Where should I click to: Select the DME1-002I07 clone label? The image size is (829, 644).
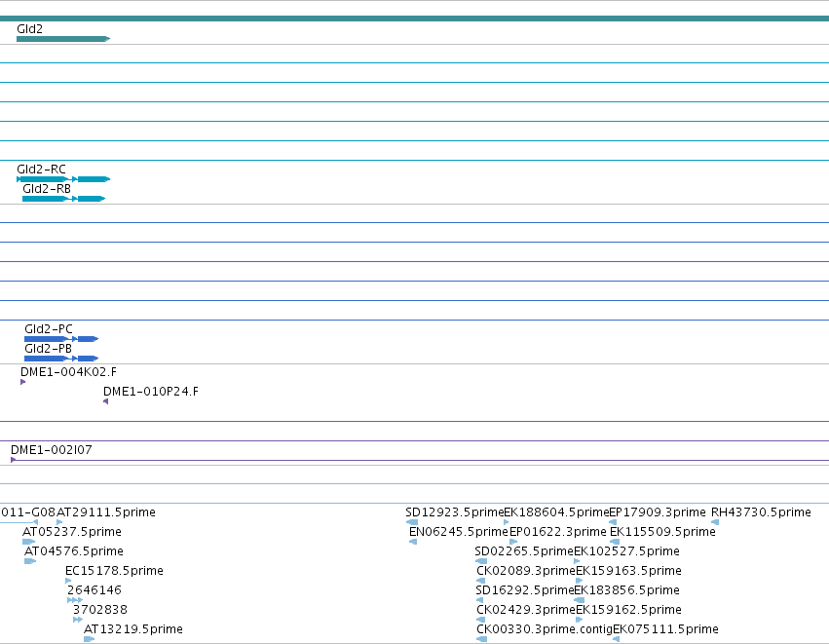52,450
